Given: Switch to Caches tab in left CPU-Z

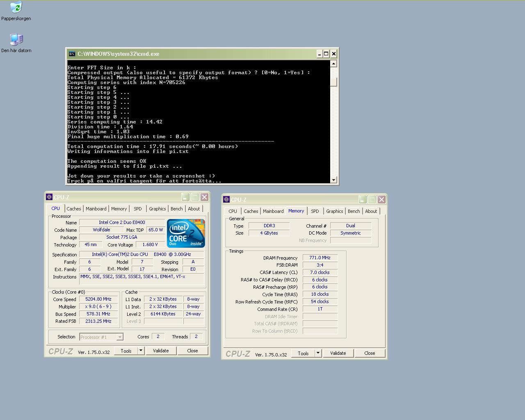Looking at the screenshot, I should [x=74, y=209].
